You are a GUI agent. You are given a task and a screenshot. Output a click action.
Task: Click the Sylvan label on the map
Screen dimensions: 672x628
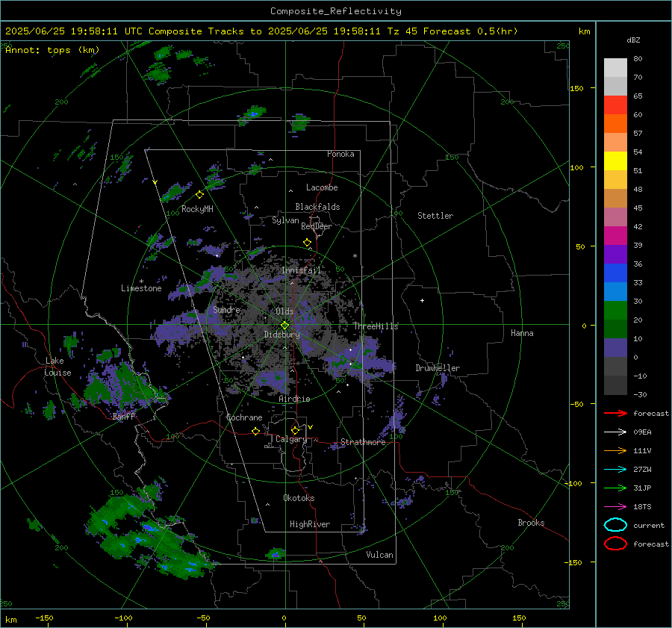click(285, 220)
